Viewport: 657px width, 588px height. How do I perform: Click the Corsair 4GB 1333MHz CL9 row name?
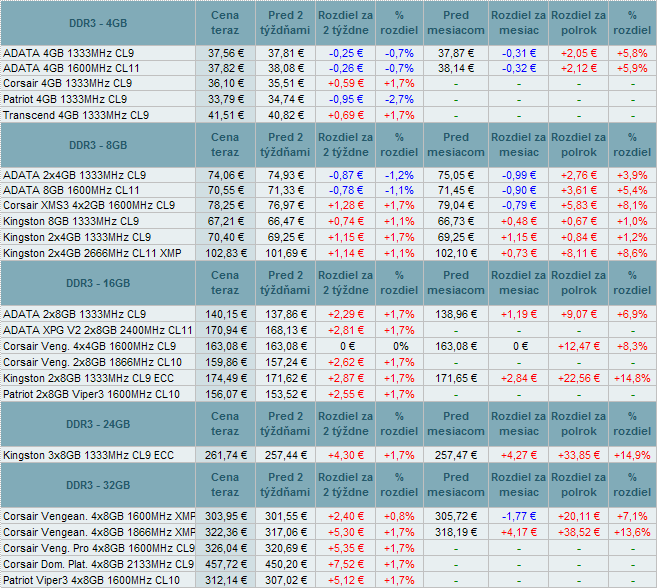point(67,83)
